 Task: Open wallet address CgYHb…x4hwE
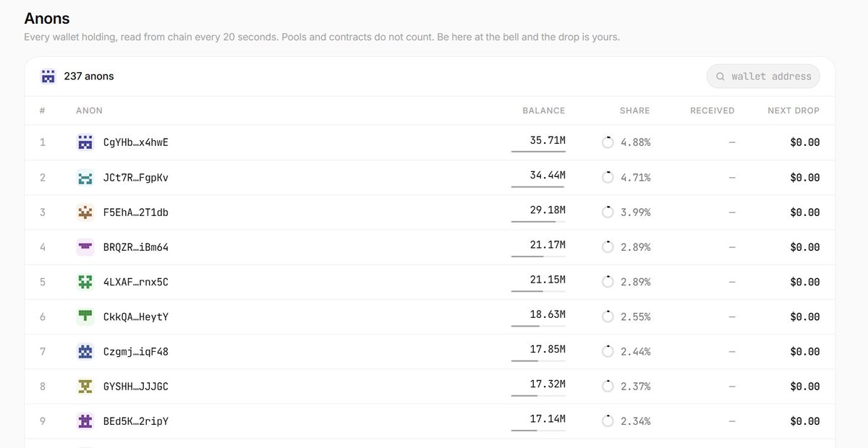tap(136, 142)
